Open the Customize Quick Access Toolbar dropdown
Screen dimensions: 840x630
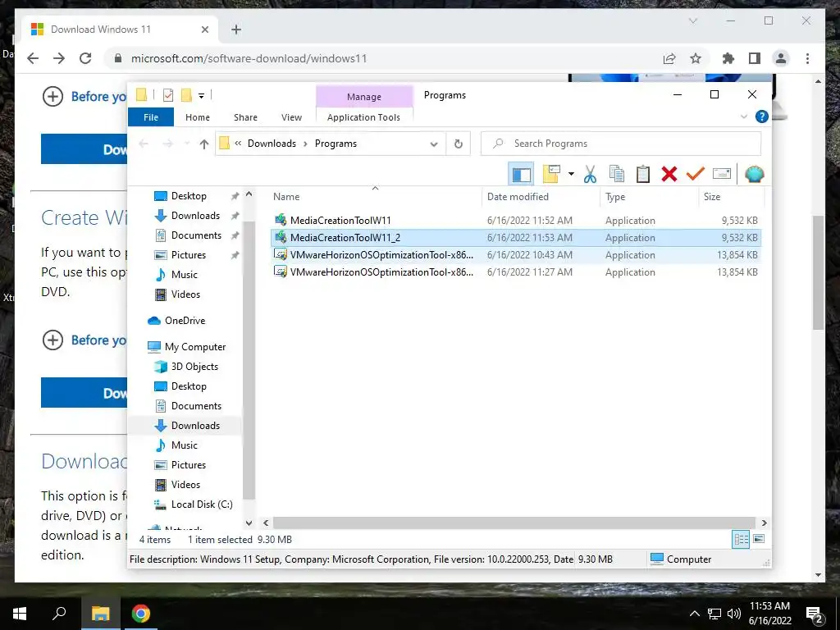[x=202, y=96]
